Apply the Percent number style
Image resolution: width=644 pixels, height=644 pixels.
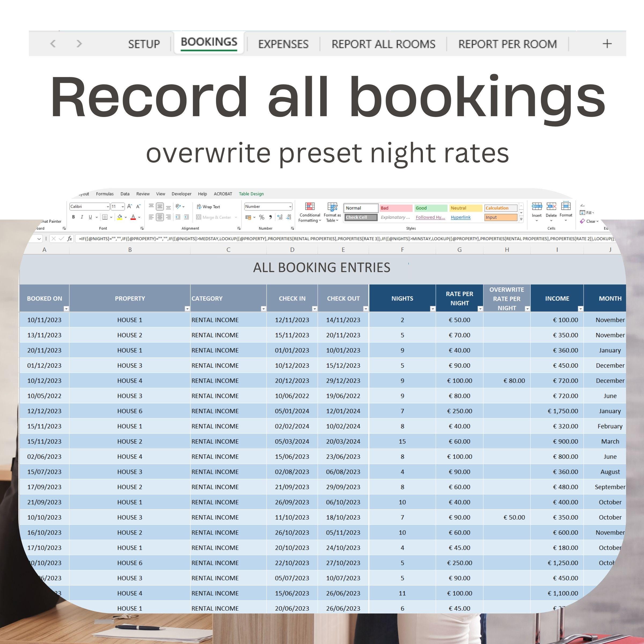261,217
